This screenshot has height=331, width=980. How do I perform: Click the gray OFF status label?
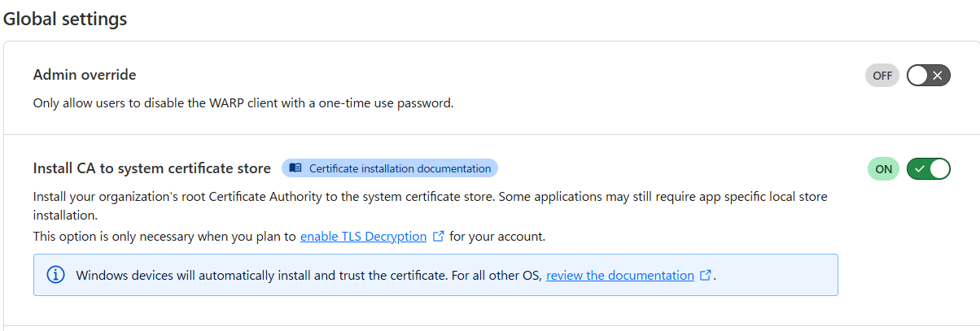pos(882,76)
